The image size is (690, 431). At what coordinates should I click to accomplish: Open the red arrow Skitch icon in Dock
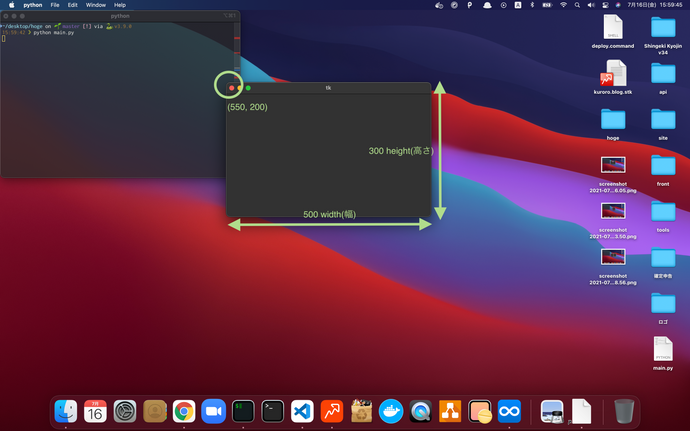pyautogui.click(x=332, y=411)
